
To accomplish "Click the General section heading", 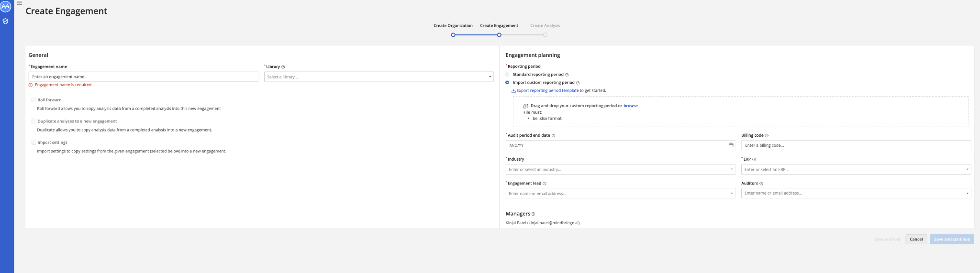I will pyautogui.click(x=38, y=55).
